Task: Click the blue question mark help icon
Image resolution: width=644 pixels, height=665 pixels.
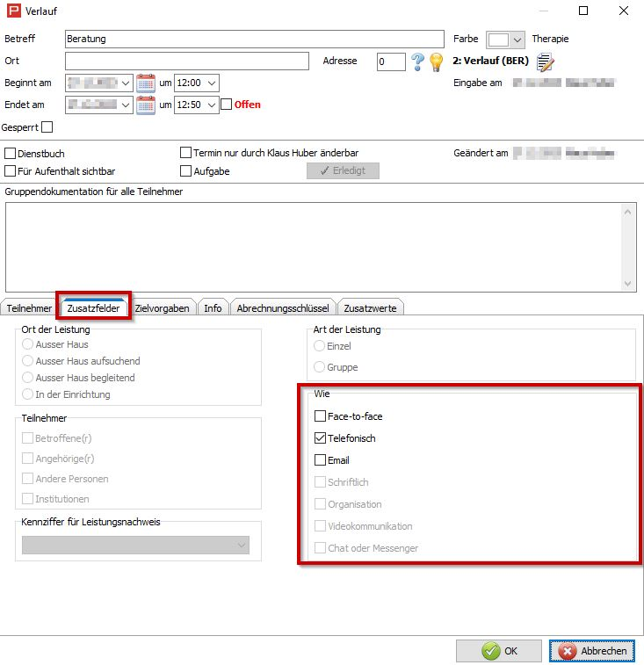Action: (418, 61)
